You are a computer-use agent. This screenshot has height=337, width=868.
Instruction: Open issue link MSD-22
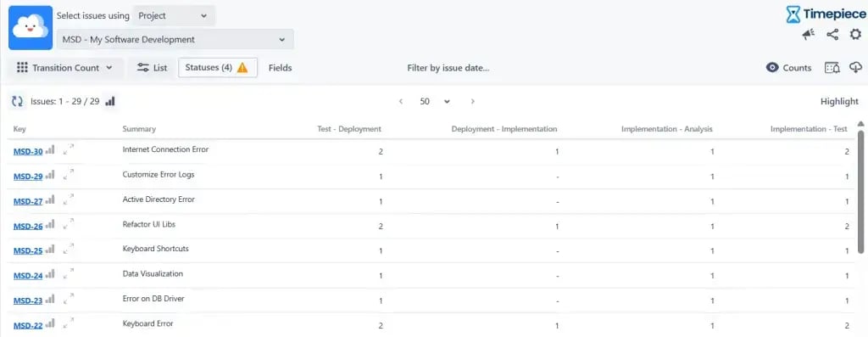(x=28, y=325)
